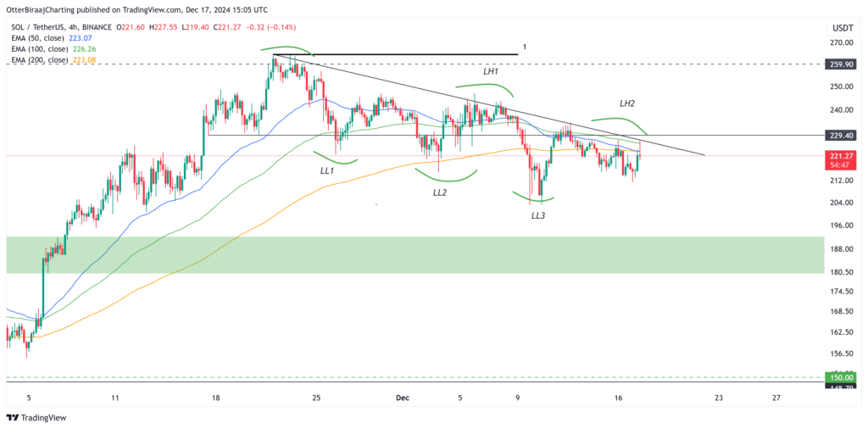Click the LH2 annotation label
Screen dimensions: 868x429
pyautogui.click(x=627, y=103)
